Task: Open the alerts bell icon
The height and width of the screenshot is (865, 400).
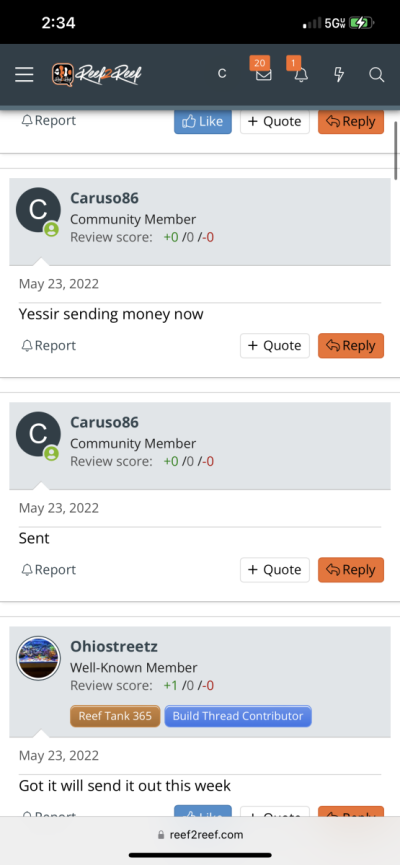Action: (301, 73)
